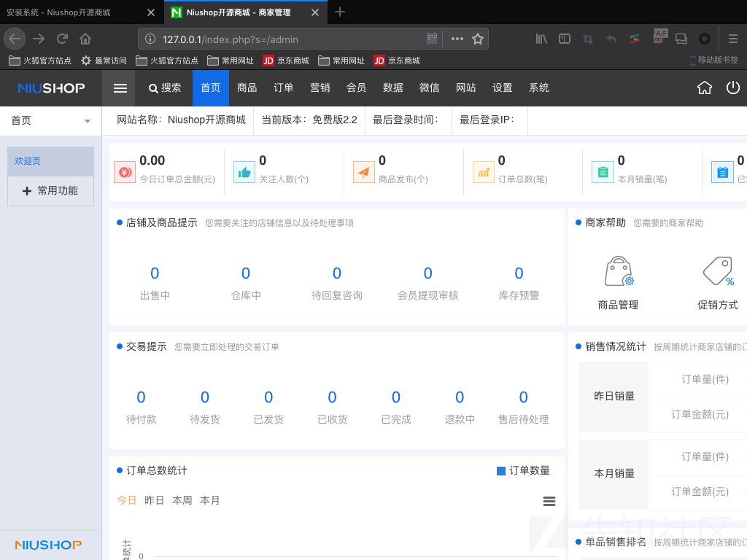Open the chart hamburger export menu
Viewport: 747px width, 560px height.
coord(549,501)
